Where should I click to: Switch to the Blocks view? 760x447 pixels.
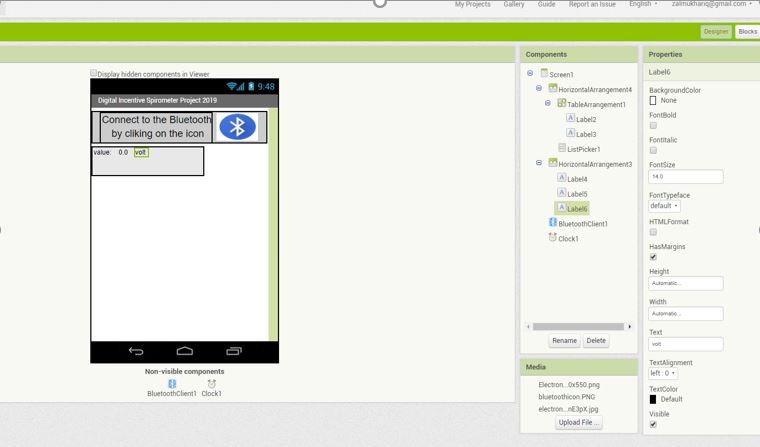tap(747, 32)
